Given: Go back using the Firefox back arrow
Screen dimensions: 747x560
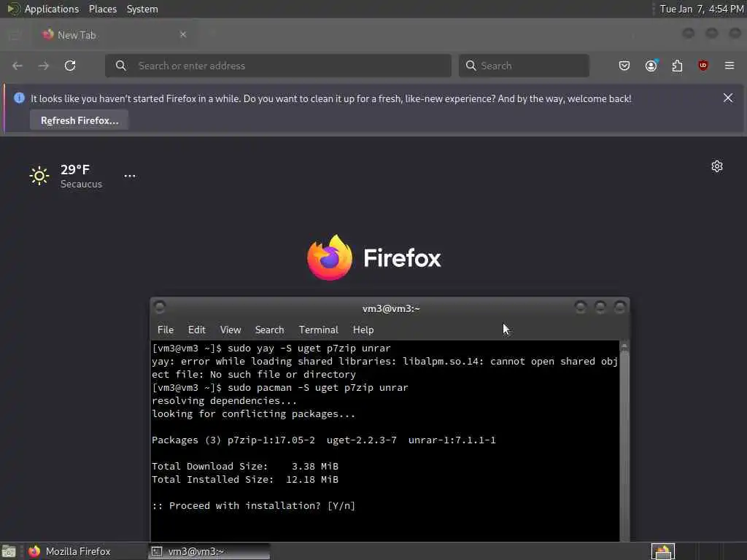Looking at the screenshot, I should (18, 66).
